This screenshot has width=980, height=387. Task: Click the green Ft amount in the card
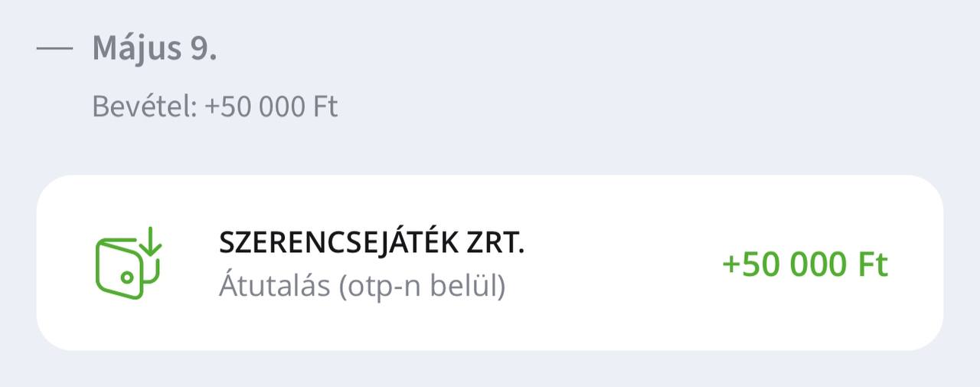(804, 264)
